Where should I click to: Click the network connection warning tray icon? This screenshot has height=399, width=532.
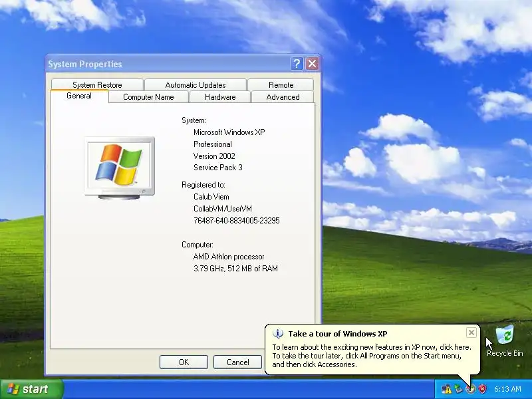tap(446, 389)
